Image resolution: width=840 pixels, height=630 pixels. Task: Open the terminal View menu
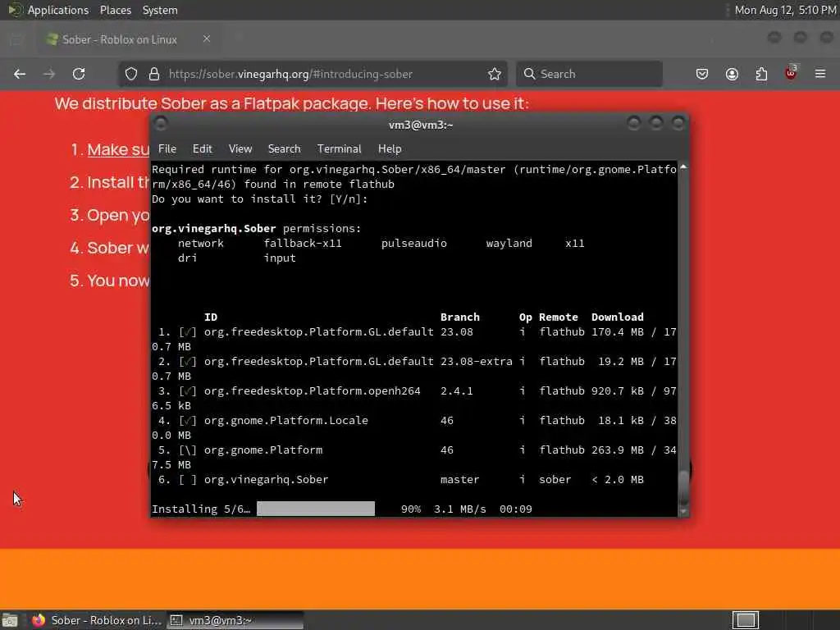point(240,149)
